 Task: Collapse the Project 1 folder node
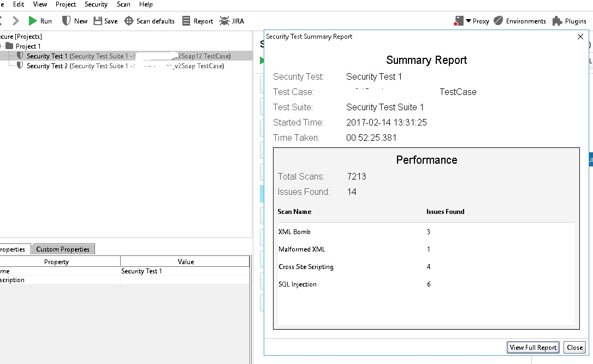1,46
